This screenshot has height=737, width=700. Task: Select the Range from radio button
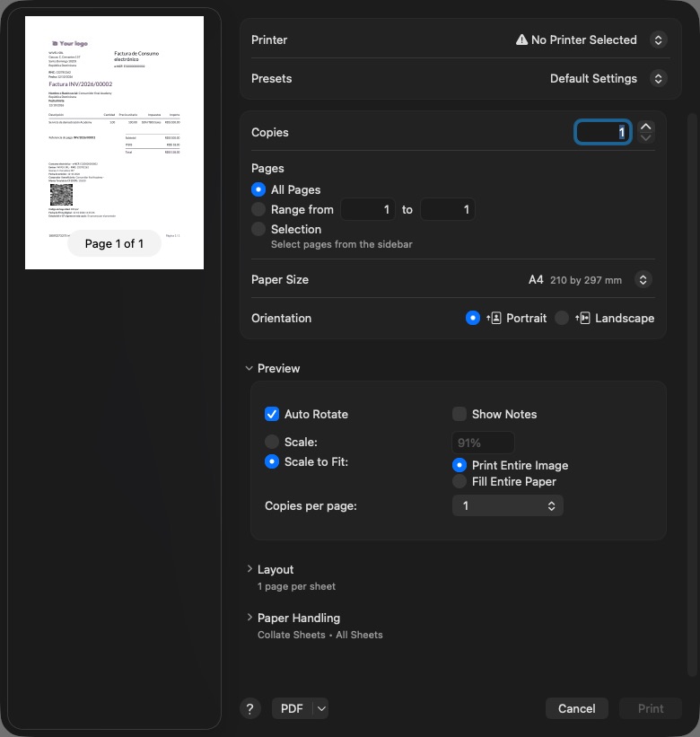pyautogui.click(x=258, y=209)
